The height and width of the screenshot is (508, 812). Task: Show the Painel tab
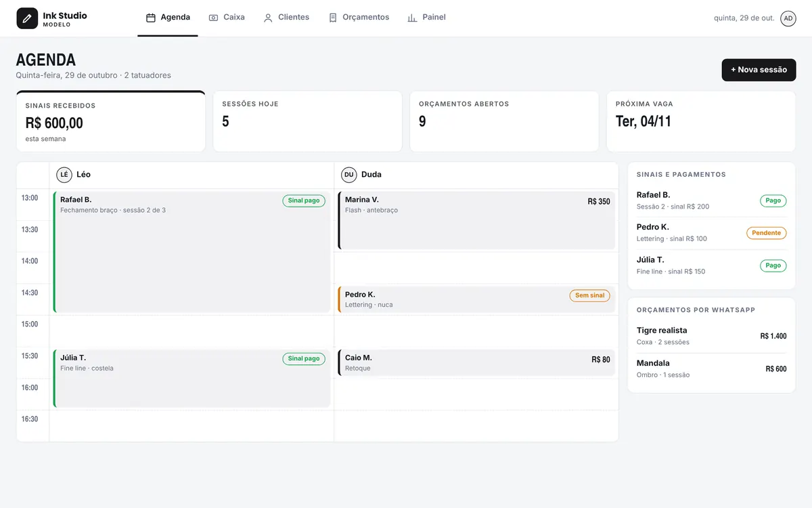(x=426, y=18)
